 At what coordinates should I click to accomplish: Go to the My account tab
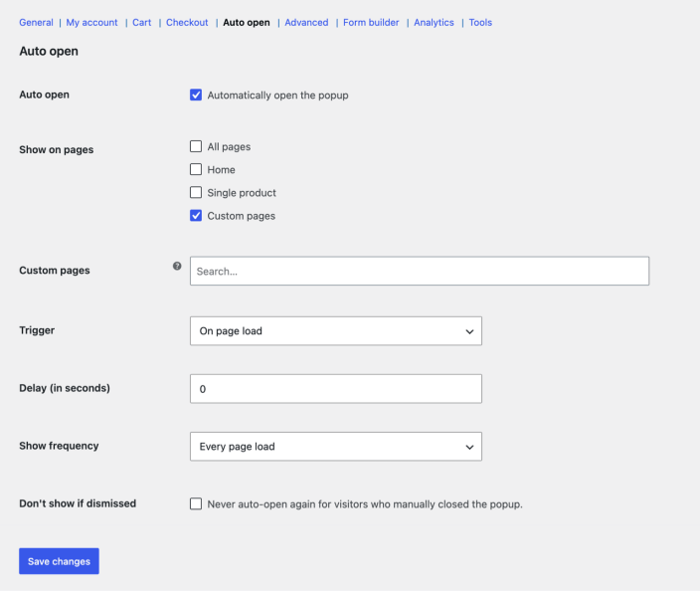pos(91,22)
